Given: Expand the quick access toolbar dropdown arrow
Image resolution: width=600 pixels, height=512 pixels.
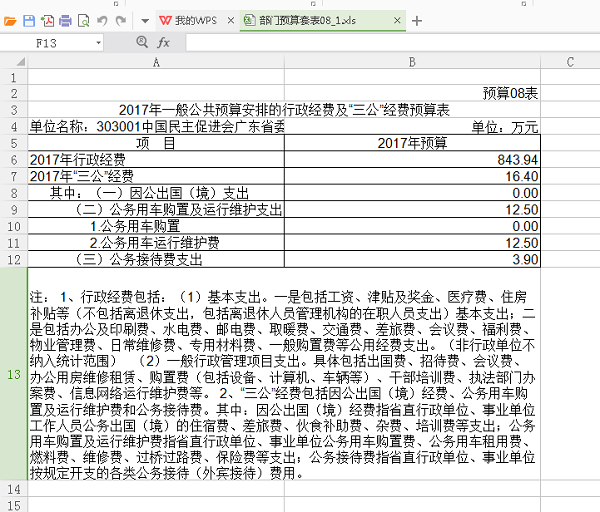Looking at the screenshot, I should point(145,21).
